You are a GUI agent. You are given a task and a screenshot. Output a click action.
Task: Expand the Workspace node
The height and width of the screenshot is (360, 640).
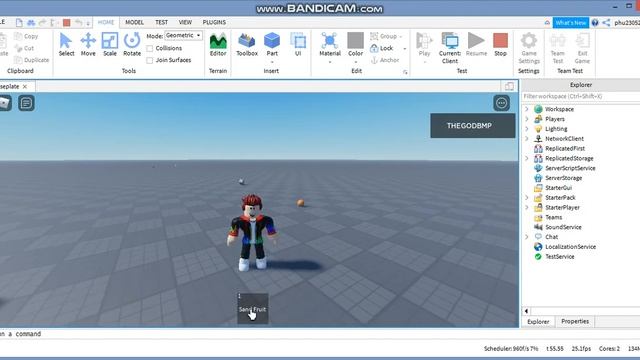click(x=527, y=109)
